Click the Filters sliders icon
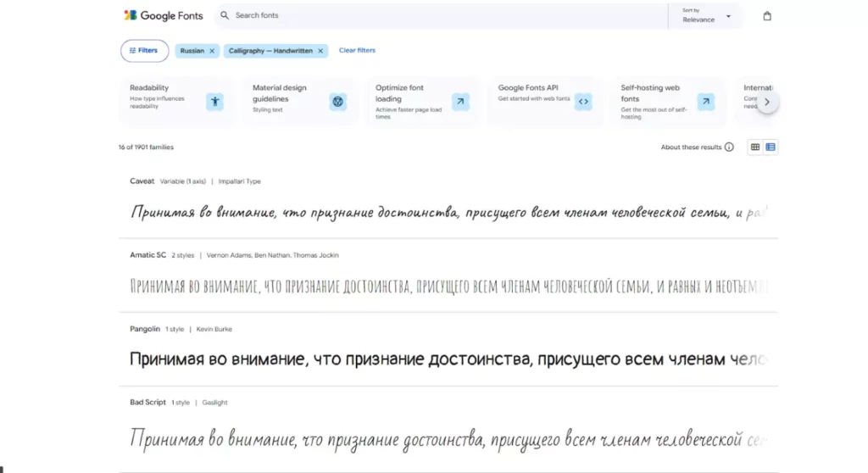This screenshot has height=473, width=868. pyautogui.click(x=132, y=51)
